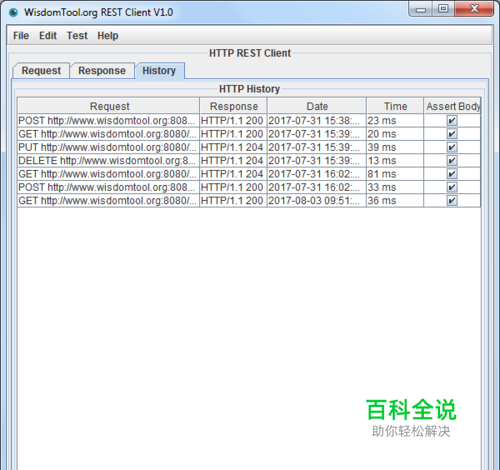This screenshot has height=470, width=500.
Task: Click HTTP/1.1 204 response in DELETE row
Action: pyautogui.click(x=233, y=161)
